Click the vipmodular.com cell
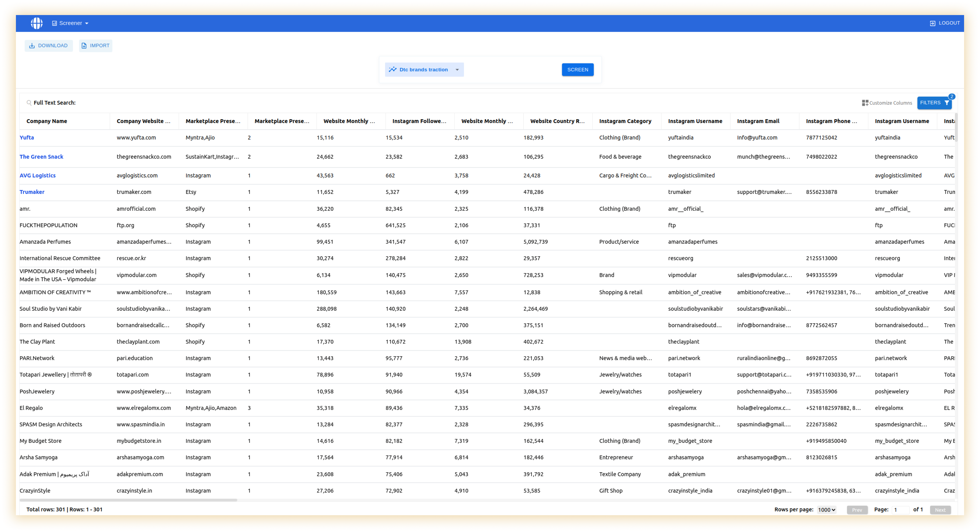The width and height of the screenshot is (980, 532). point(136,275)
